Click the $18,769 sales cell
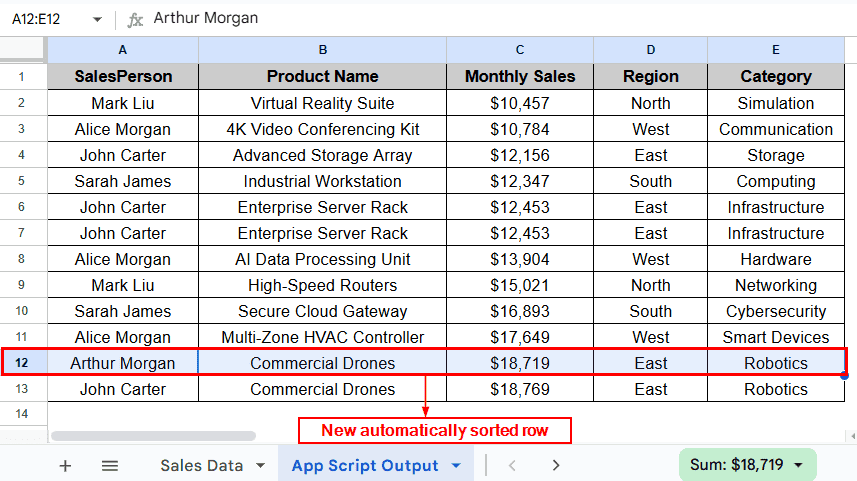Screen dimensions: 857x481 point(520,389)
